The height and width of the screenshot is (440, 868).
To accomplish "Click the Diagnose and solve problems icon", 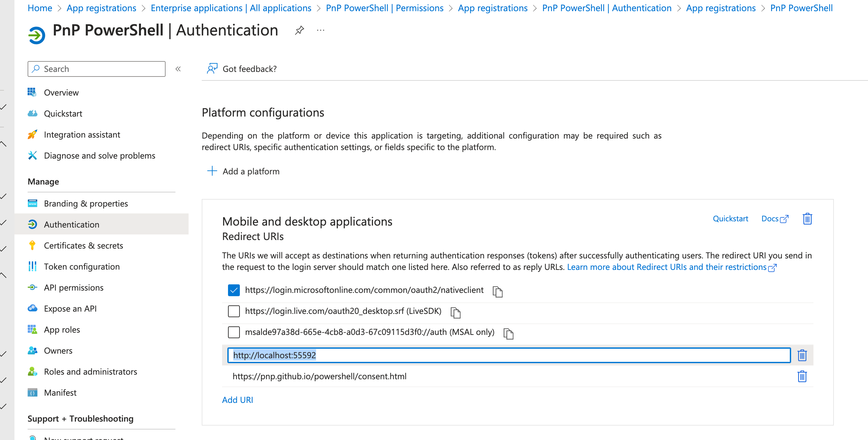I will [32, 156].
